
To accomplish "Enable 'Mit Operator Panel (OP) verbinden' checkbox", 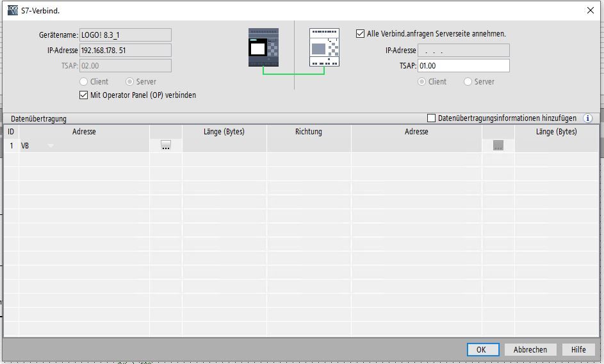I will (x=84, y=95).
